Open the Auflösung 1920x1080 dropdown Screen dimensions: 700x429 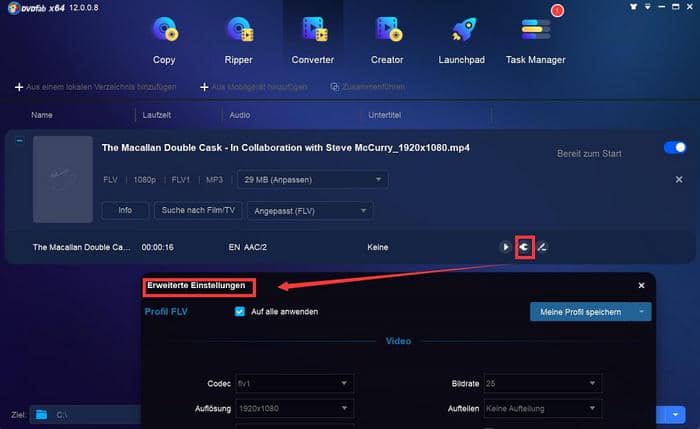click(295, 408)
